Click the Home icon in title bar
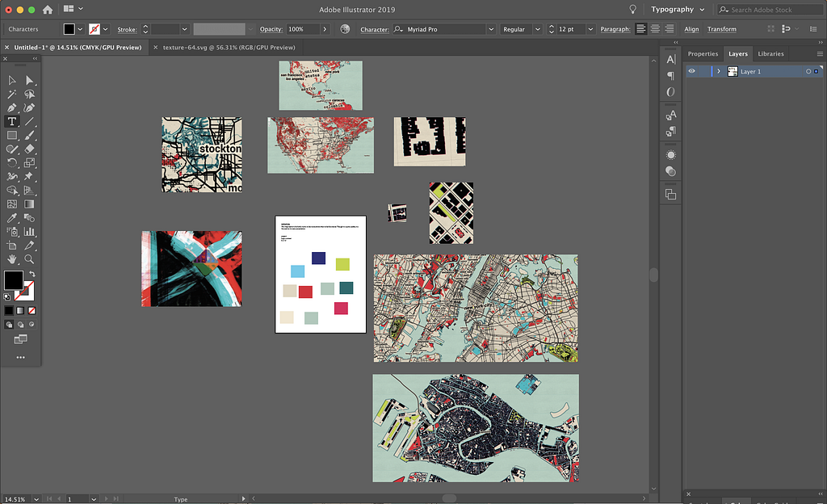The height and width of the screenshot is (504, 827). [48, 10]
